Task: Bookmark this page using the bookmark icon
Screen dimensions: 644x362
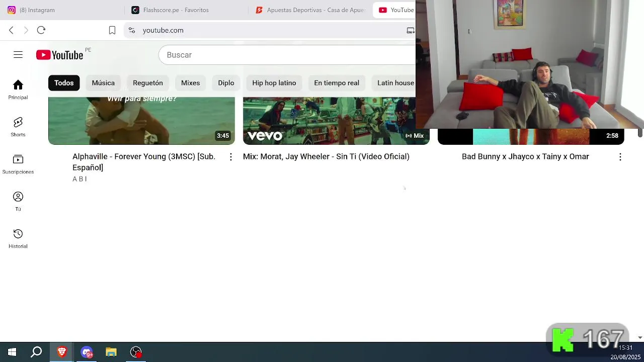Action: click(112, 30)
